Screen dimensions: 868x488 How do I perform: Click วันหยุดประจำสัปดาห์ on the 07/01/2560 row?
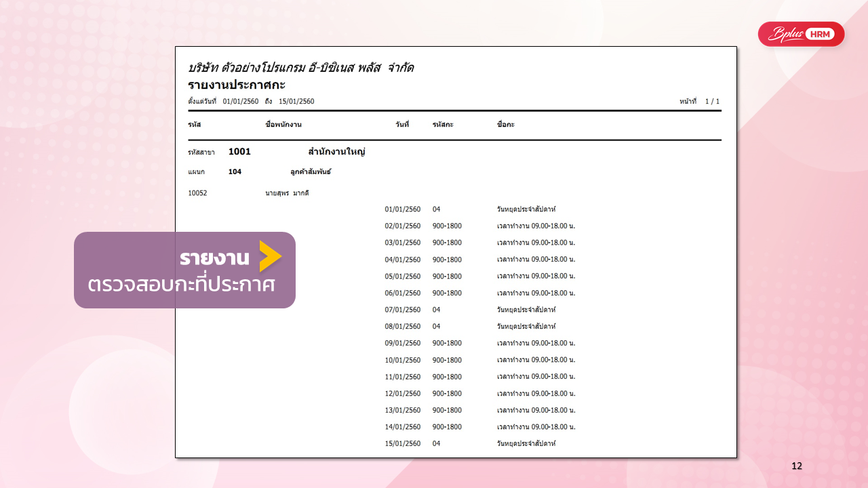coord(526,310)
